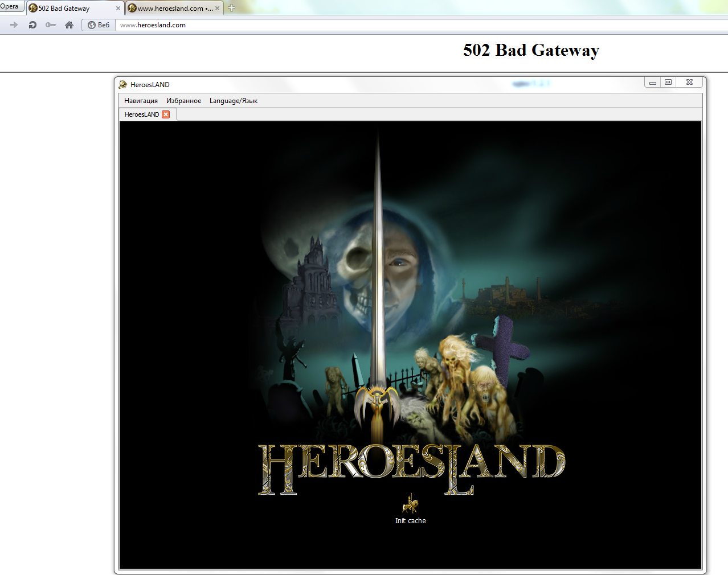728x575 pixels.
Task: Open the Opera menu button
Action: tap(11, 6)
